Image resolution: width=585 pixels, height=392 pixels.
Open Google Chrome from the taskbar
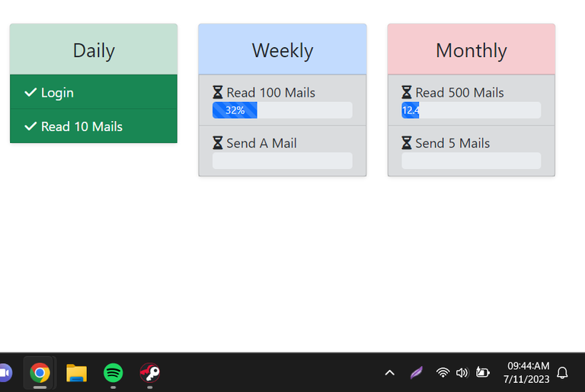coord(40,373)
